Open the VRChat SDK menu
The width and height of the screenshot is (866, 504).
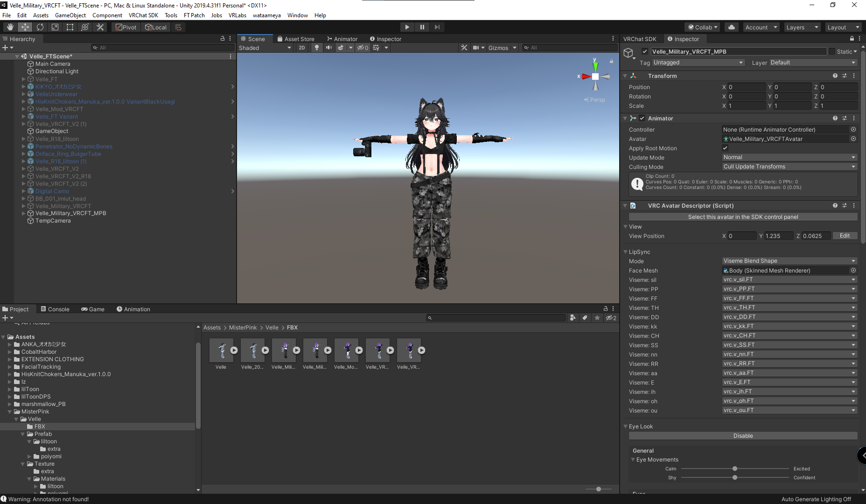click(x=143, y=15)
